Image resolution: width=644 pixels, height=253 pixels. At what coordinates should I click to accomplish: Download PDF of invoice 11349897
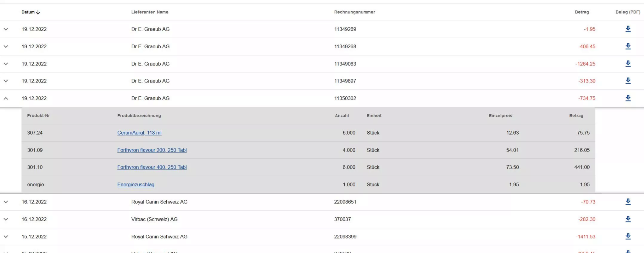tap(628, 81)
